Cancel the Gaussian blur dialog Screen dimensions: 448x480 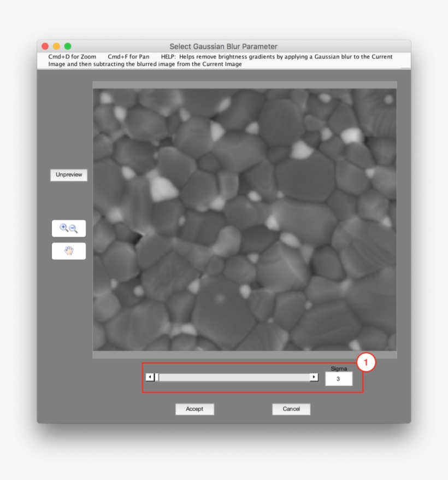pos(291,409)
